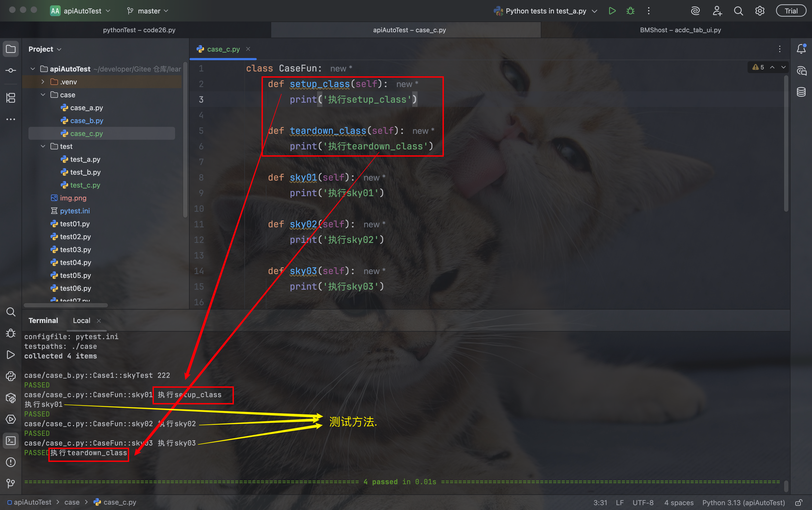Image resolution: width=812 pixels, height=510 pixels.
Task: Toggle the Project tool window folder icon
Action: (x=11, y=49)
